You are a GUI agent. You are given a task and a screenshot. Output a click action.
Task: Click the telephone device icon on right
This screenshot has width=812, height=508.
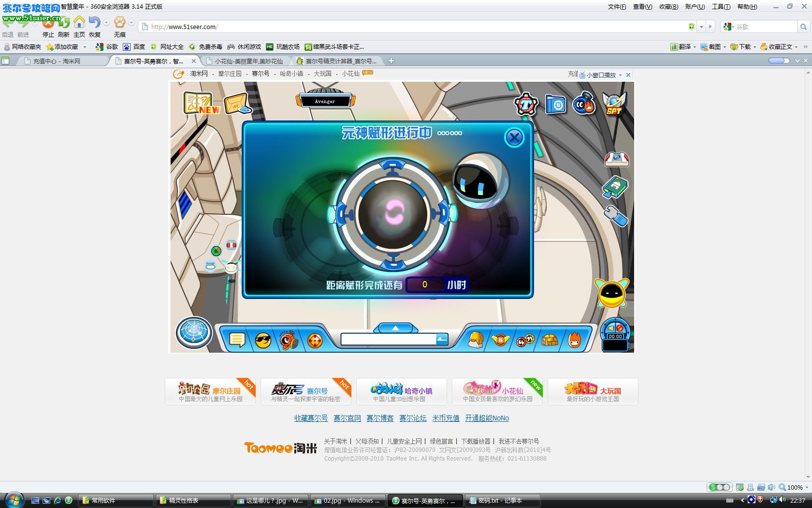click(x=617, y=159)
